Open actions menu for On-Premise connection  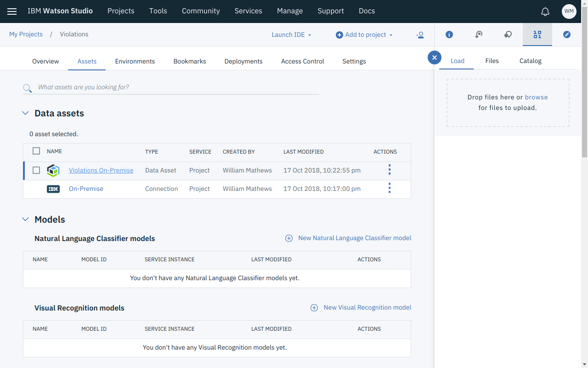pyautogui.click(x=390, y=188)
